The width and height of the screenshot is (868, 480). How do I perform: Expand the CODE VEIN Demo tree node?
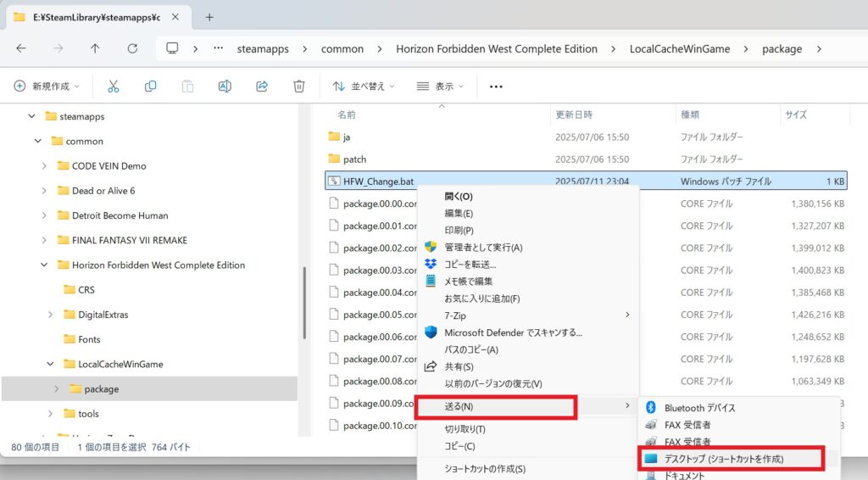click(44, 166)
